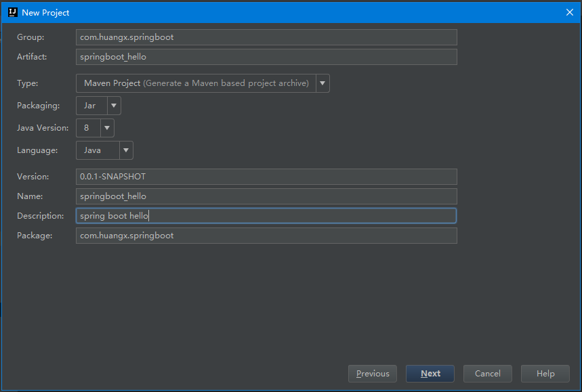Click the Packaging dropdown arrow icon
Viewport: 582px width, 392px height.
point(114,106)
